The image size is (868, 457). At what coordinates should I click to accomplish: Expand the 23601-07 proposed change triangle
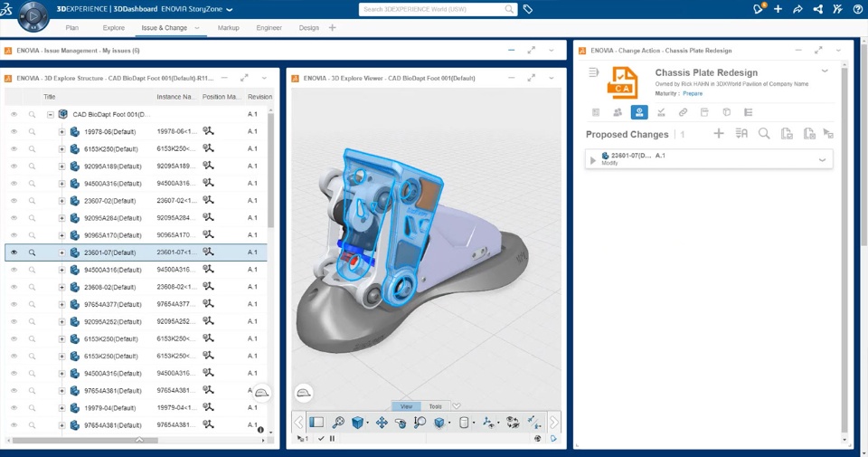tap(593, 160)
